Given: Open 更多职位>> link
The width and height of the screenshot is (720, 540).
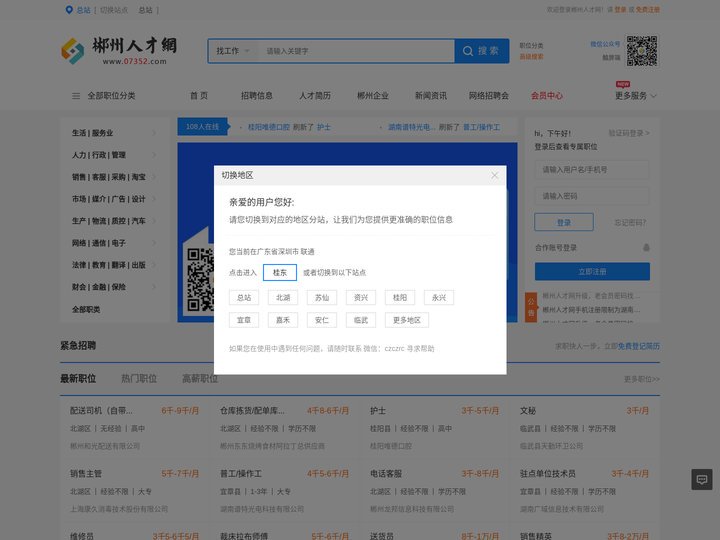Looking at the screenshot, I should coord(641,379).
